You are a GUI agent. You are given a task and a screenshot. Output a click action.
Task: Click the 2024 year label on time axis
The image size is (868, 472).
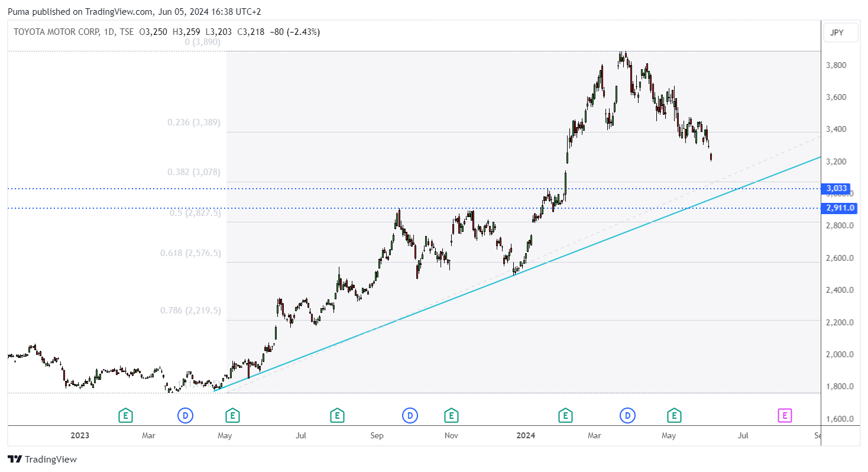(526, 436)
